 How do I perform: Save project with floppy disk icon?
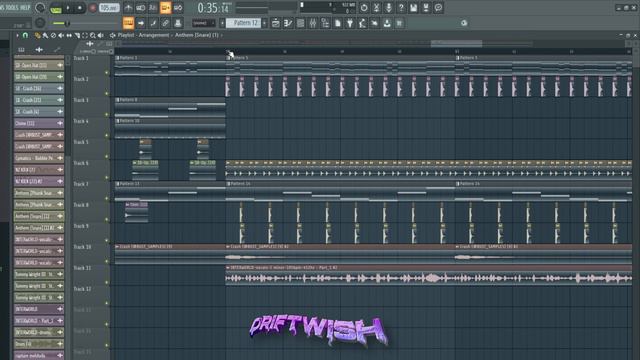tap(413, 8)
